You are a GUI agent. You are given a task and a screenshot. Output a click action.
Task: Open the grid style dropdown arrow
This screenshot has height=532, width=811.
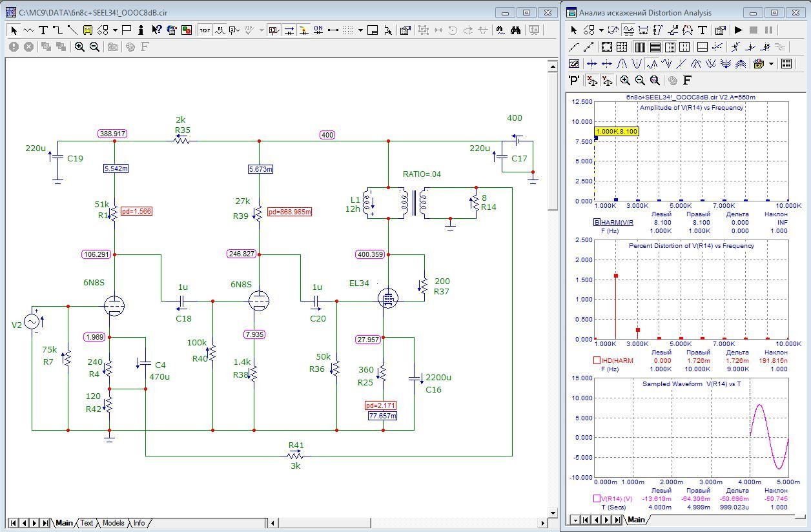click(x=360, y=30)
